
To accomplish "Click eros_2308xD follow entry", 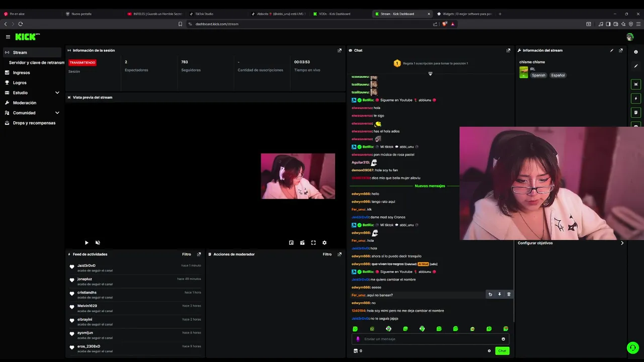I will click(135, 348).
